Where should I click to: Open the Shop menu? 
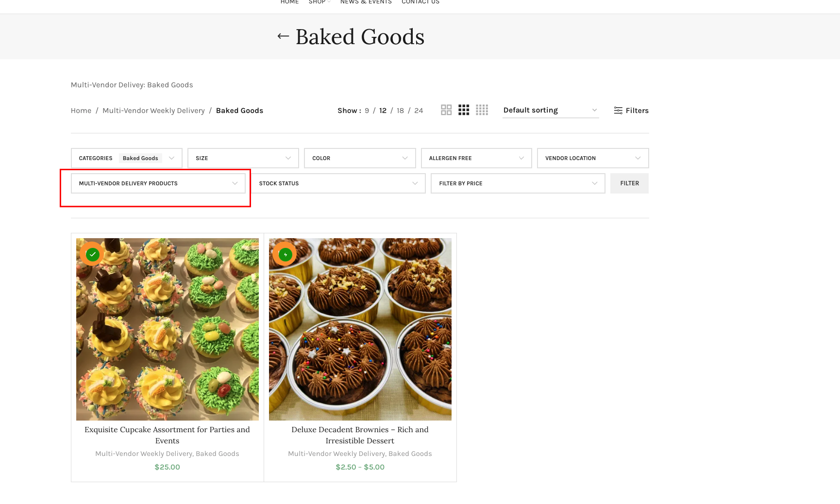tap(319, 2)
